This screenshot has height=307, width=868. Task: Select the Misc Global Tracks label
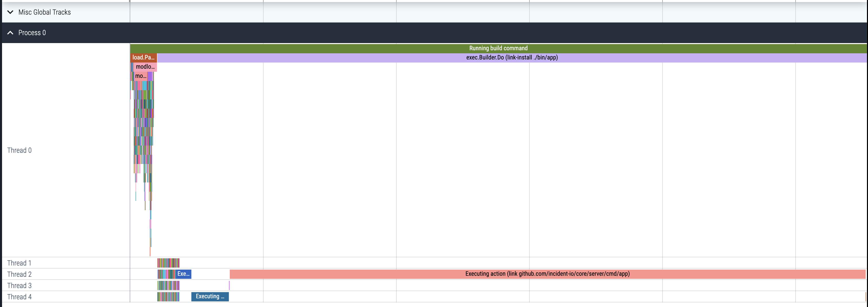[x=45, y=12]
